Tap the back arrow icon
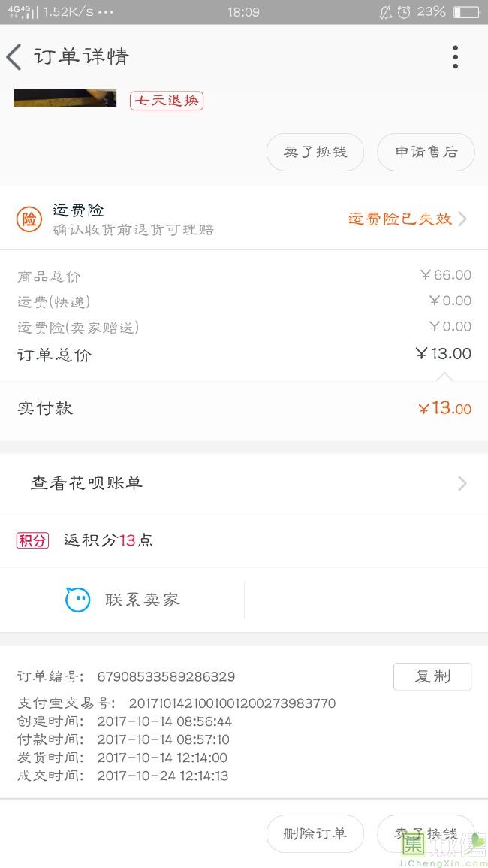The height and width of the screenshot is (868, 488). click(14, 57)
